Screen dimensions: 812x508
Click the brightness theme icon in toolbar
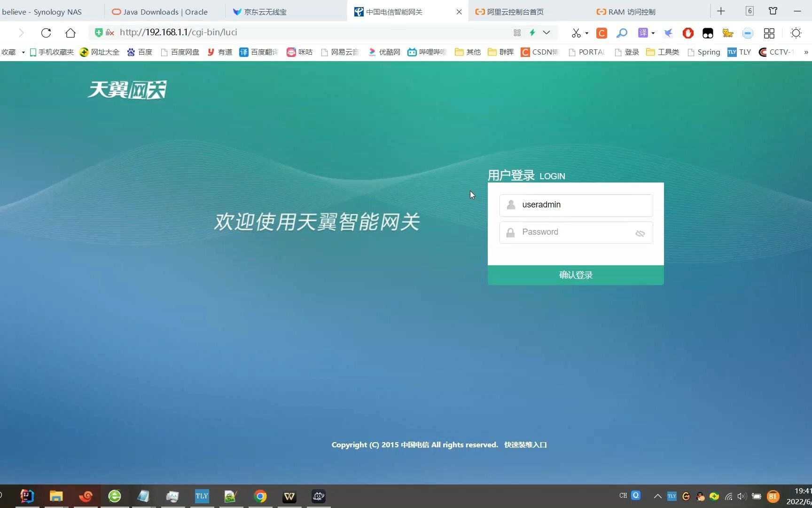(x=796, y=33)
